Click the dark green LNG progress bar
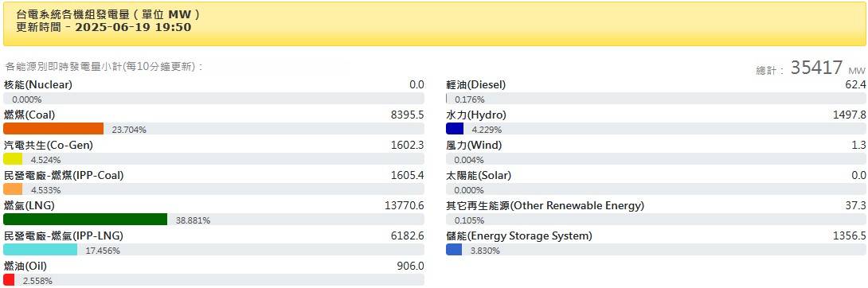Image resolution: width=868 pixels, height=288 pixels. (x=85, y=220)
